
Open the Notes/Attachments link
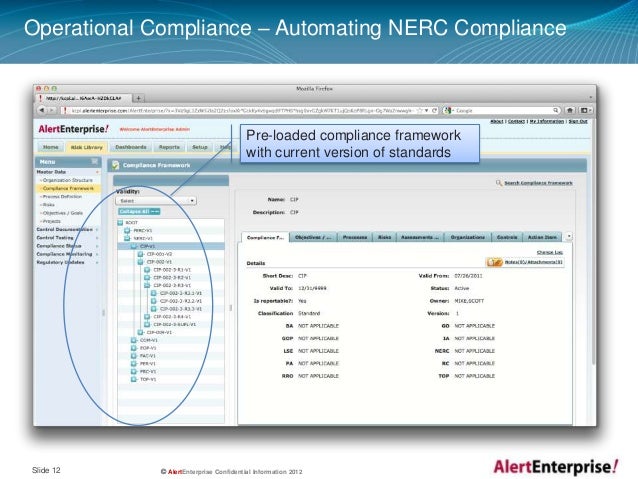pos(533,262)
